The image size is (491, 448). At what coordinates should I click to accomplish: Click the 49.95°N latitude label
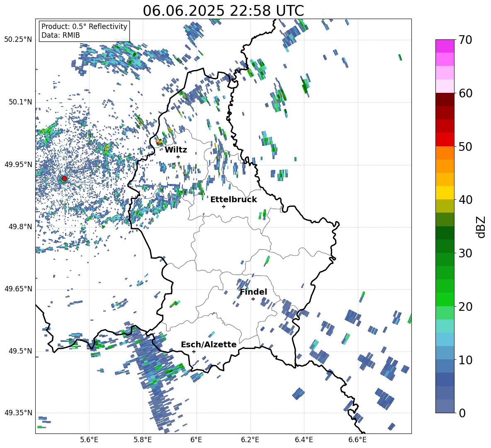click(x=18, y=164)
